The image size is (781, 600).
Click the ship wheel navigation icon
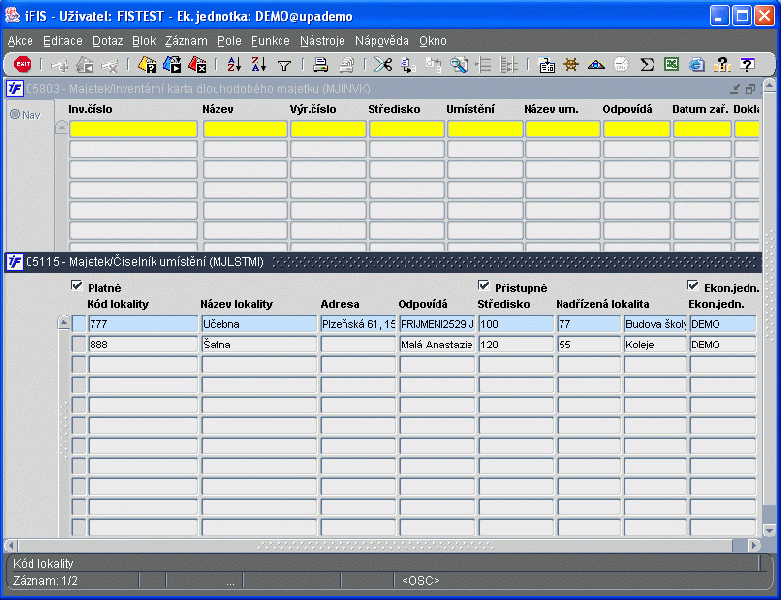pyautogui.click(x=571, y=64)
